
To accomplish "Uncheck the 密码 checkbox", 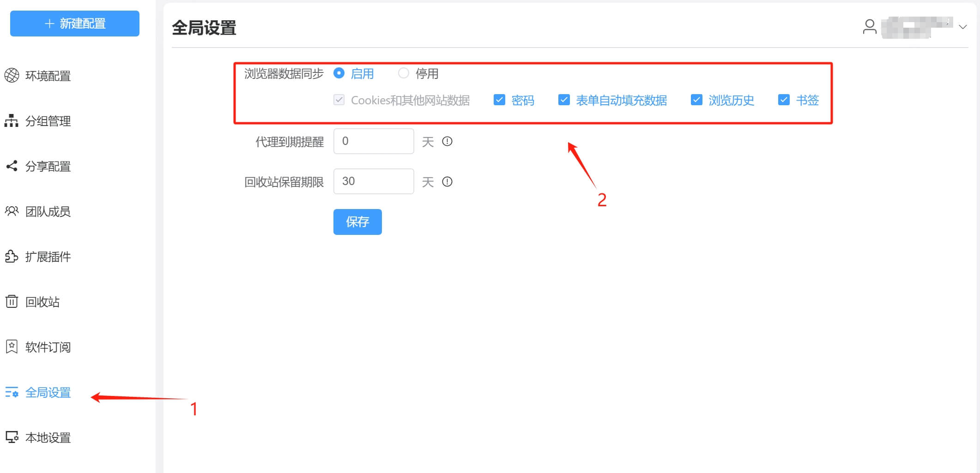I will [499, 100].
